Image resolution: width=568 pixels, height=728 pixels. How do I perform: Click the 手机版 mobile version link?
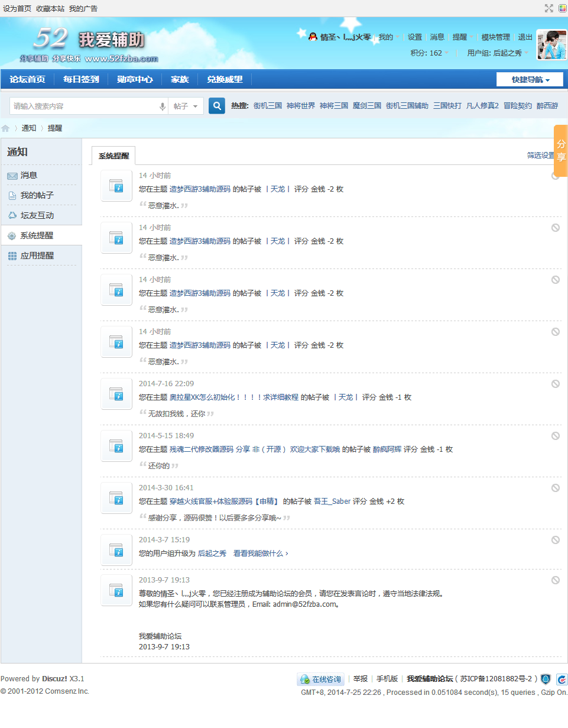(387, 679)
